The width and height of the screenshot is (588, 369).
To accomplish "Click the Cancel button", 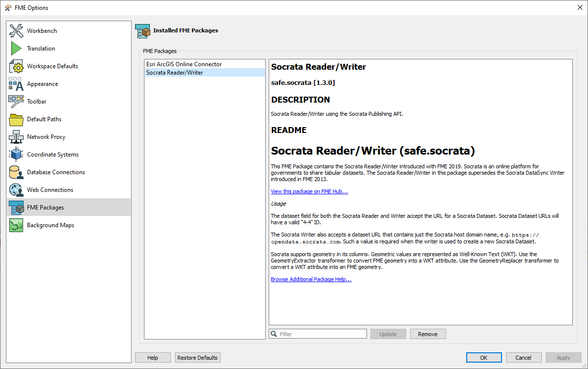I will [523, 357].
